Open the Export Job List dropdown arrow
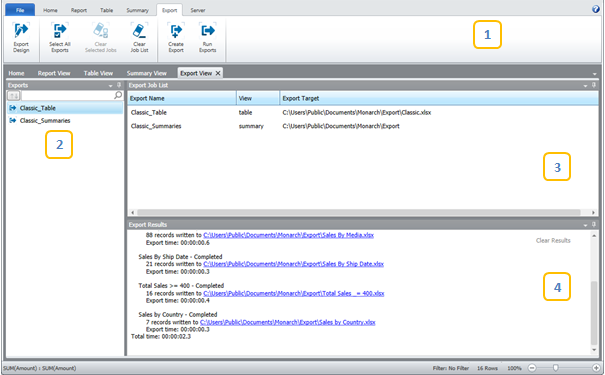Image resolution: width=605 pixels, height=375 pixels. (585, 86)
